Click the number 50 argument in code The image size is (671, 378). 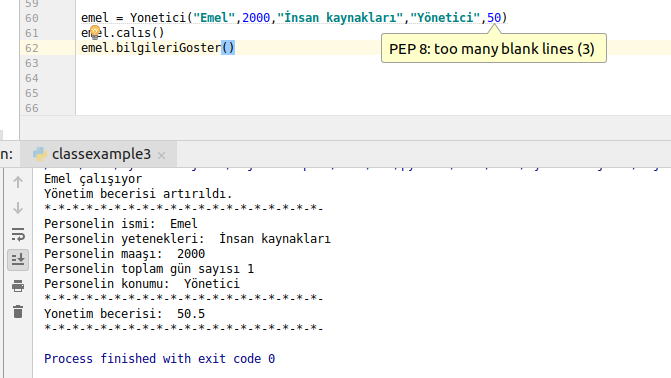(x=494, y=18)
